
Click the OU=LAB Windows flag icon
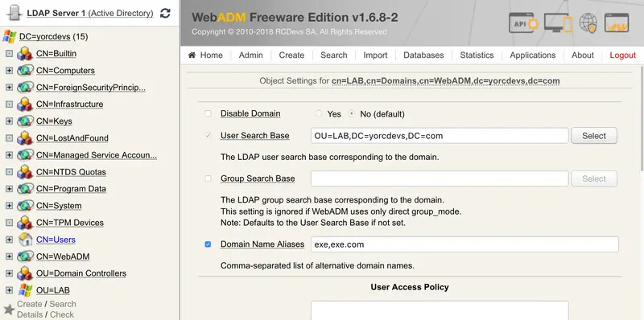click(26, 290)
